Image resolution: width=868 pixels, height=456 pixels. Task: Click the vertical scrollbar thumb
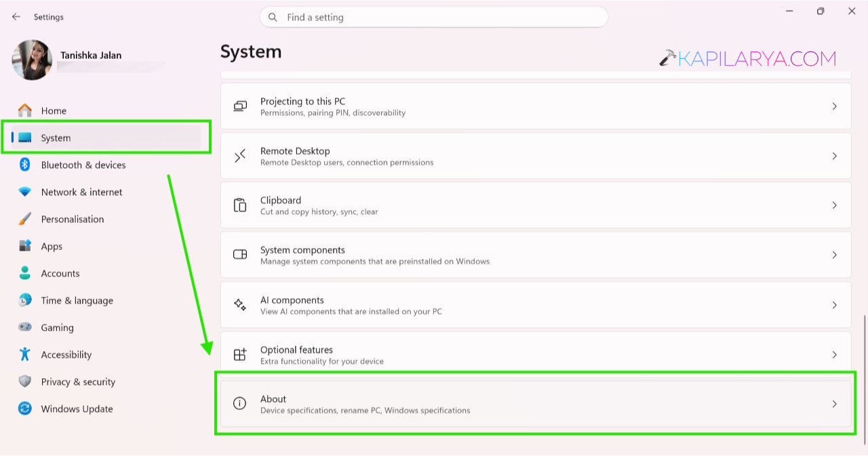(x=865, y=379)
